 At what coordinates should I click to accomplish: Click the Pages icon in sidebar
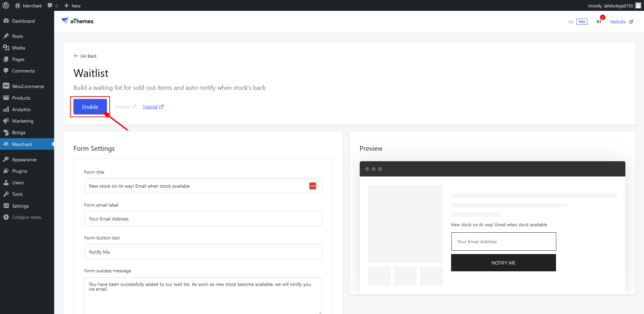pyautogui.click(x=6, y=59)
